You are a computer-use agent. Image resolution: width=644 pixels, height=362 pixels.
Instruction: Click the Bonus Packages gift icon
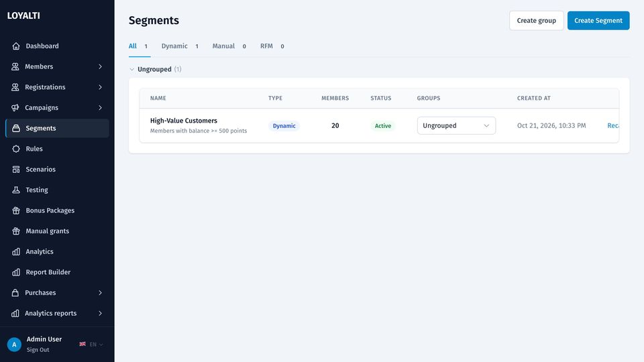[16, 210]
